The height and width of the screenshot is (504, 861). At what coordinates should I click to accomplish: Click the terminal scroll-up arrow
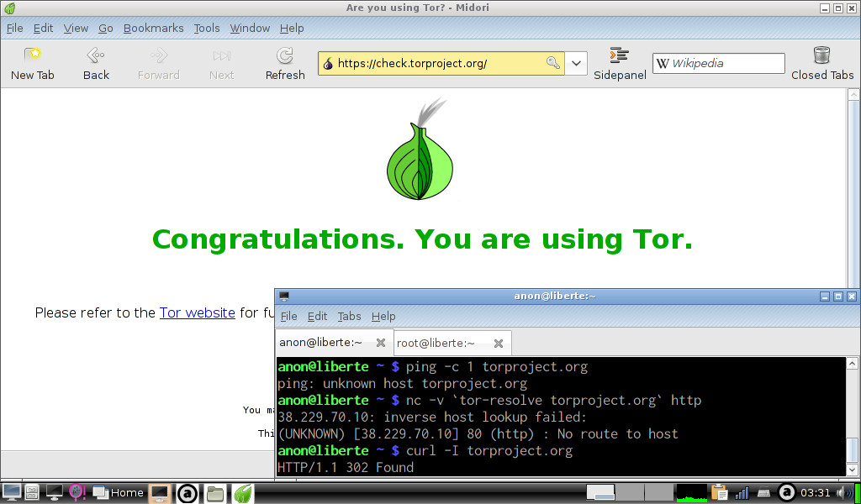pyautogui.click(x=853, y=364)
